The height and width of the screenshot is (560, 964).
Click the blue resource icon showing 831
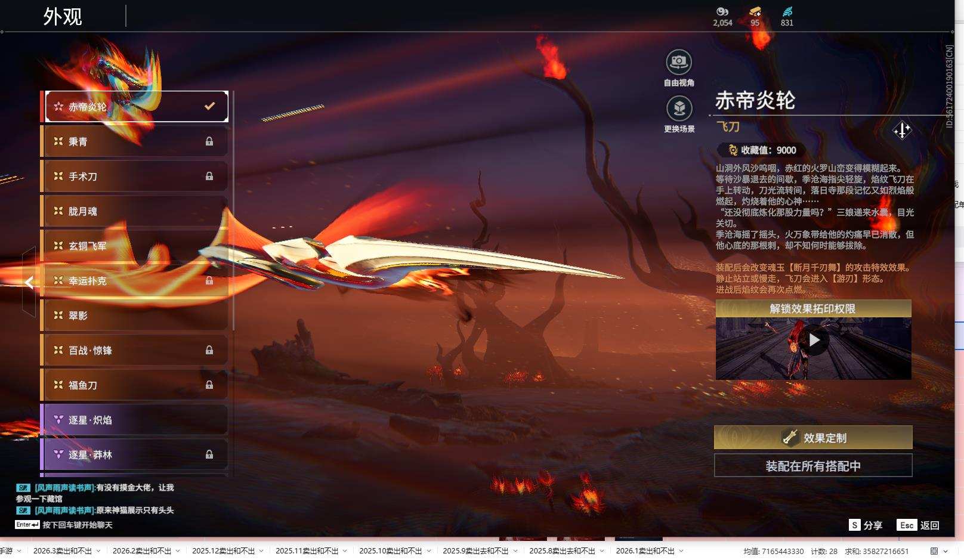tap(787, 12)
